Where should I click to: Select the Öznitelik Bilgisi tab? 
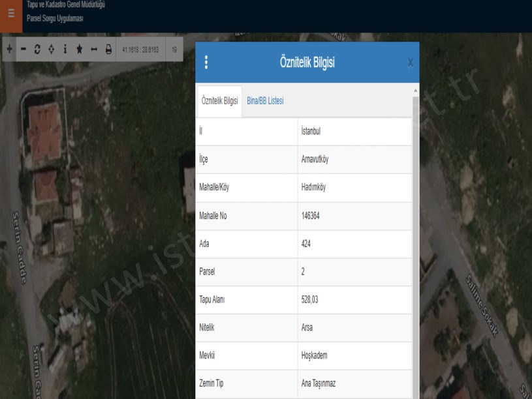pos(219,102)
